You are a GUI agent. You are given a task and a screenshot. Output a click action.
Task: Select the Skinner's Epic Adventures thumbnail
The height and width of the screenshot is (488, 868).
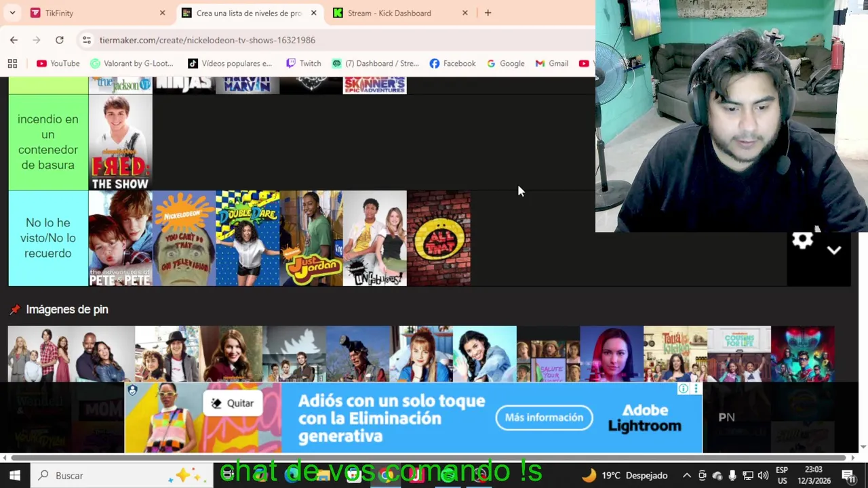click(375, 85)
